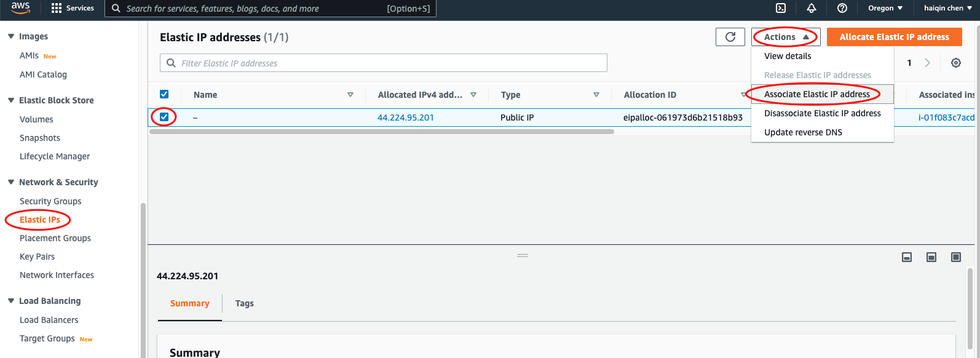Screen dimensions: 980x358
Task: Click the sidebar vertical scrollbar
Action: 143,280
